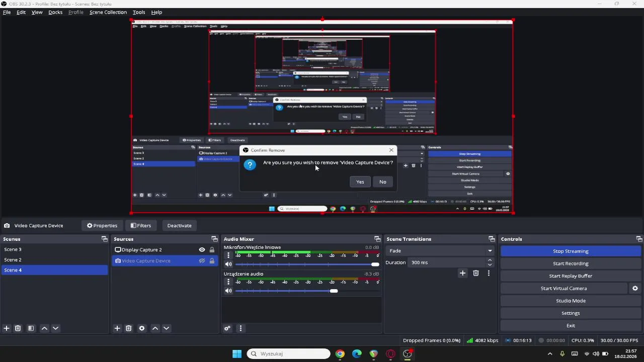The height and width of the screenshot is (362, 644).
Task: Pop out the Controls dock panel
Action: click(x=639, y=239)
